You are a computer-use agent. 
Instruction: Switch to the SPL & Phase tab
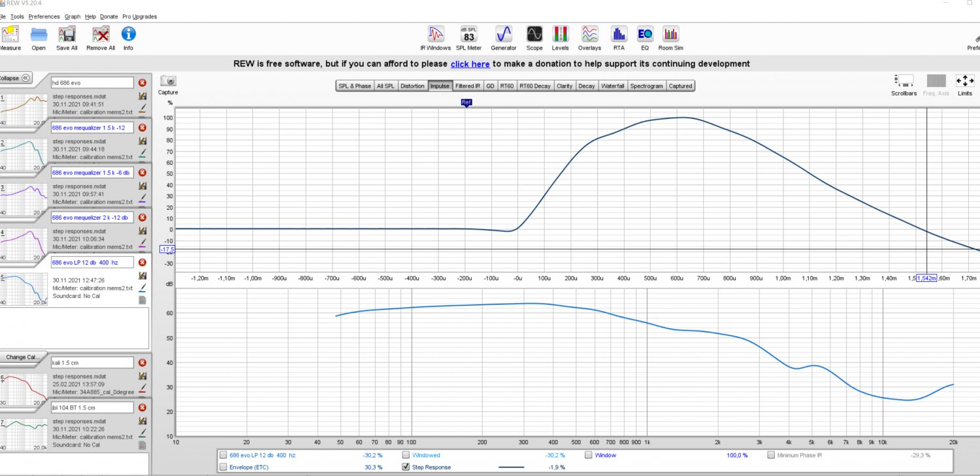click(354, 86)
